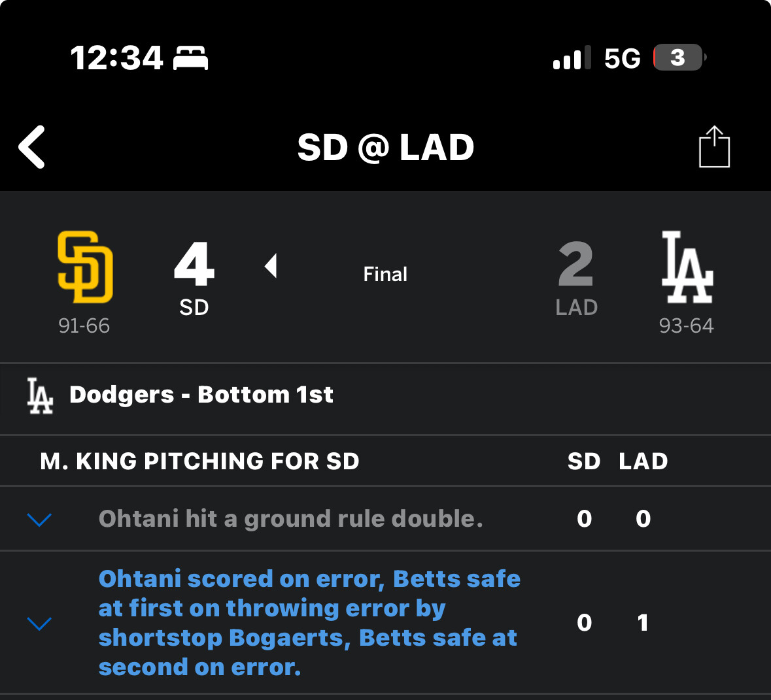Tap the Dodgers - Bottom 1st header
The width and height of the screenshot is (771, 700).
tap(201, 395)
